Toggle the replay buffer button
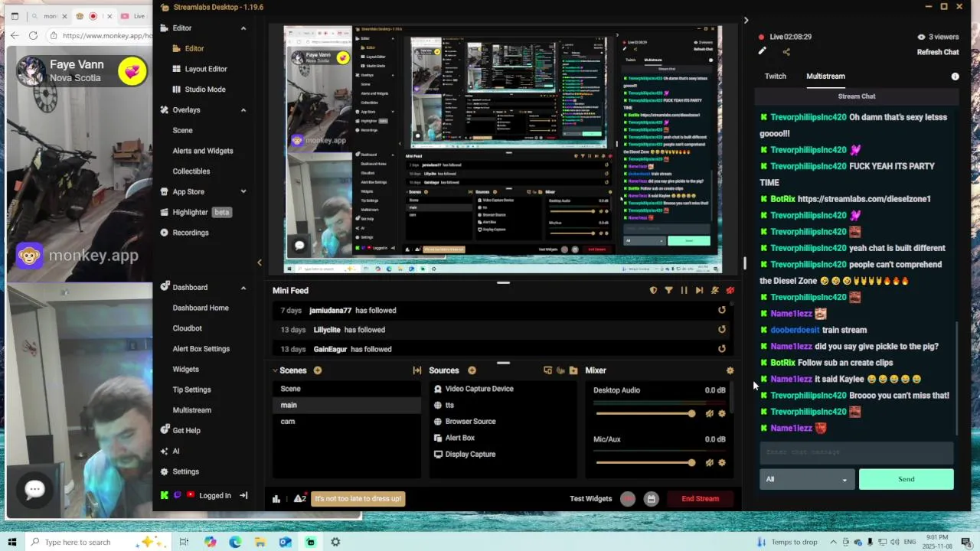Screen dimensions: 980x551 [651, 499]
